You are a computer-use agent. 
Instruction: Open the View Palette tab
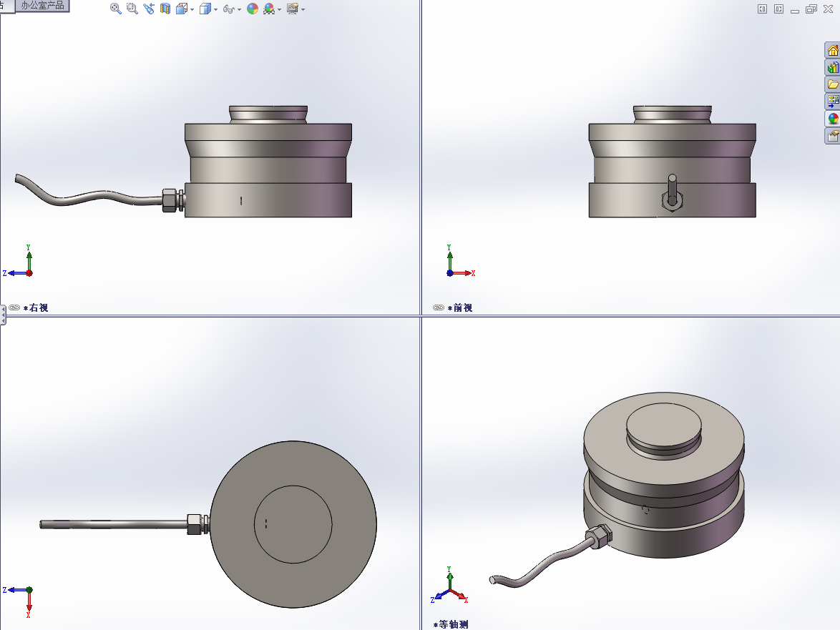[x=833, y=101]
